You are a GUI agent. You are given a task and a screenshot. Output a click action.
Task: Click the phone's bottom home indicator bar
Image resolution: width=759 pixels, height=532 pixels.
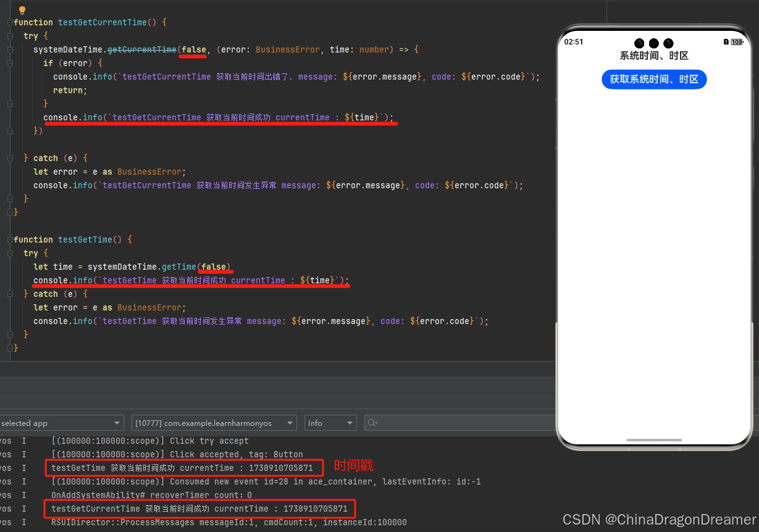pos(654,440)
